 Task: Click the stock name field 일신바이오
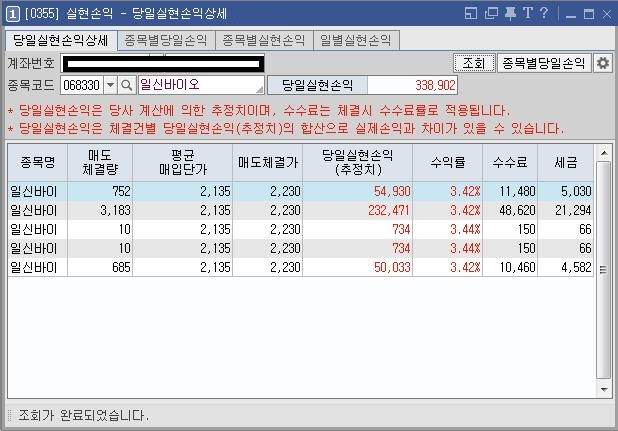click(x=201, y=85)
